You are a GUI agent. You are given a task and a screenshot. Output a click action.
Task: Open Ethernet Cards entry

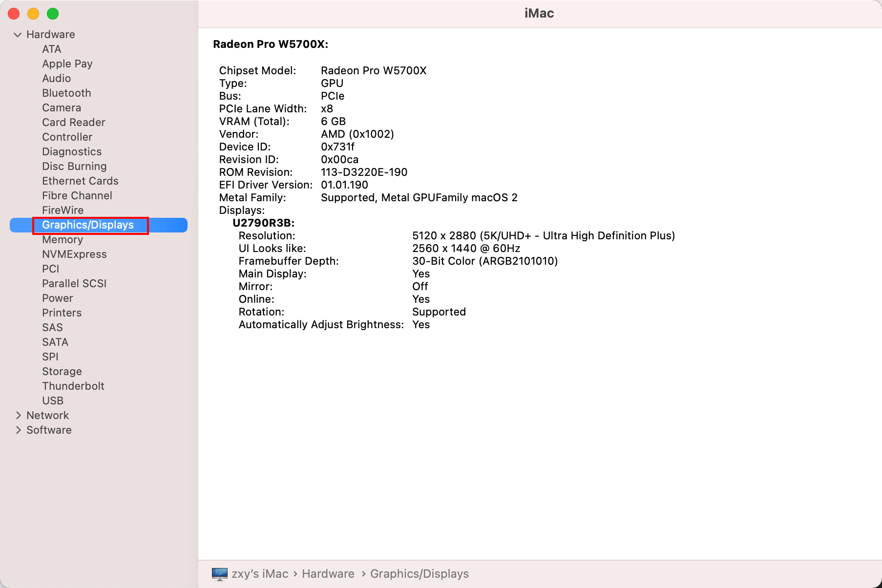click(80, 181)
